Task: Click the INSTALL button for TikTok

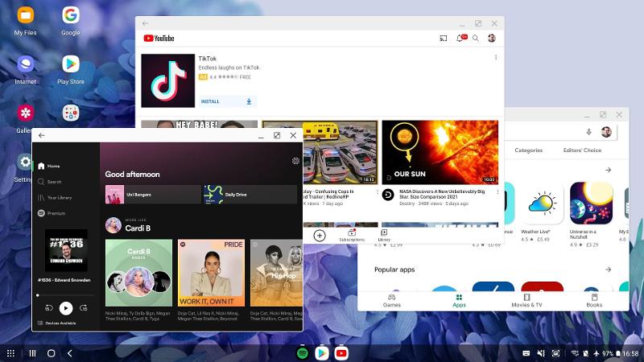Action: 228,101
